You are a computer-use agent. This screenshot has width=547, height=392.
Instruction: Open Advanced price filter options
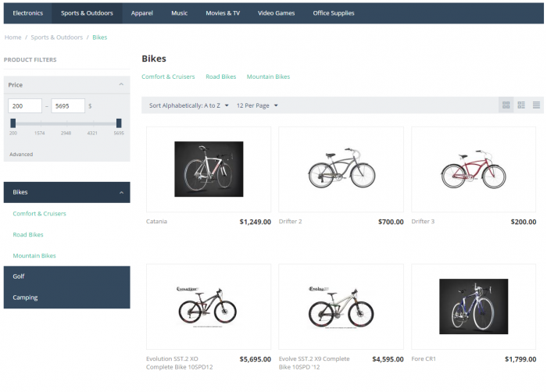pos(21,154)
